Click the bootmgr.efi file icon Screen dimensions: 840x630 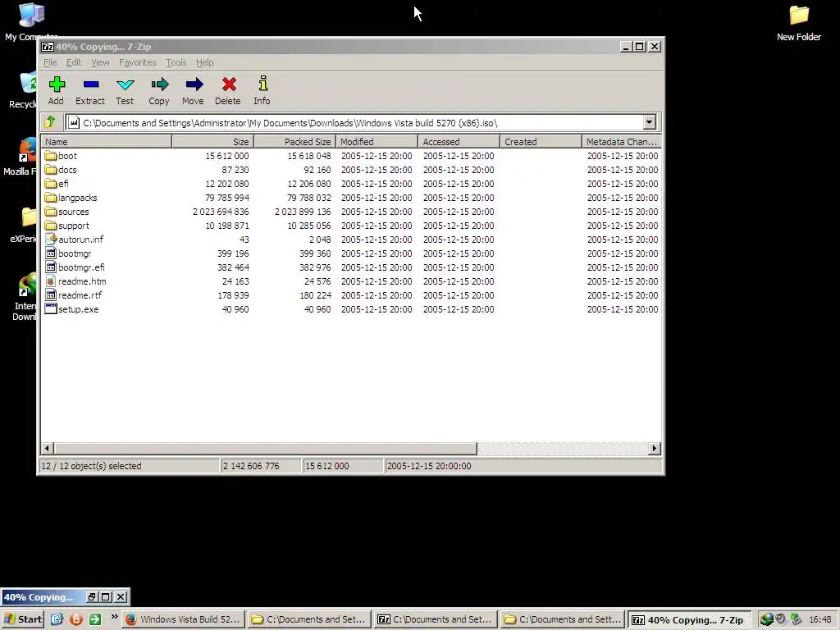coord(51,267)
